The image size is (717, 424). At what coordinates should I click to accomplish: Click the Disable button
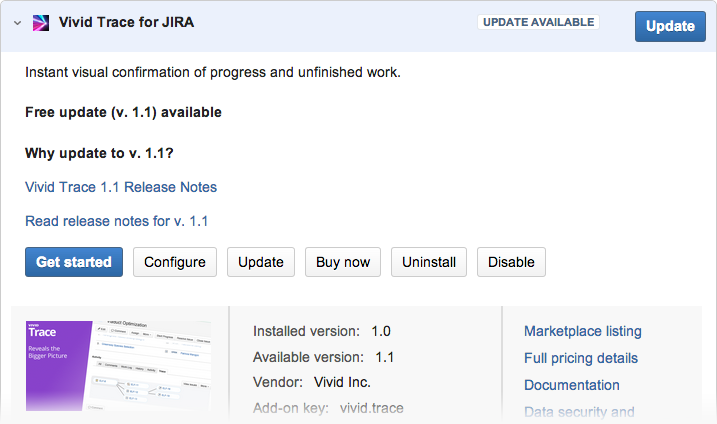pyautogui.click(x=511, y=262)
